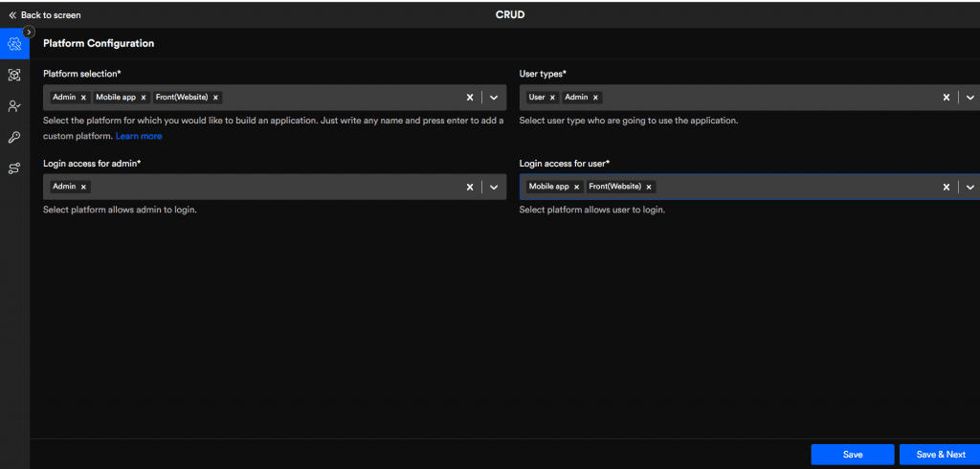Screen dimensions: 980x469
Task: Click the Save button
Action: tap(852, 455)
